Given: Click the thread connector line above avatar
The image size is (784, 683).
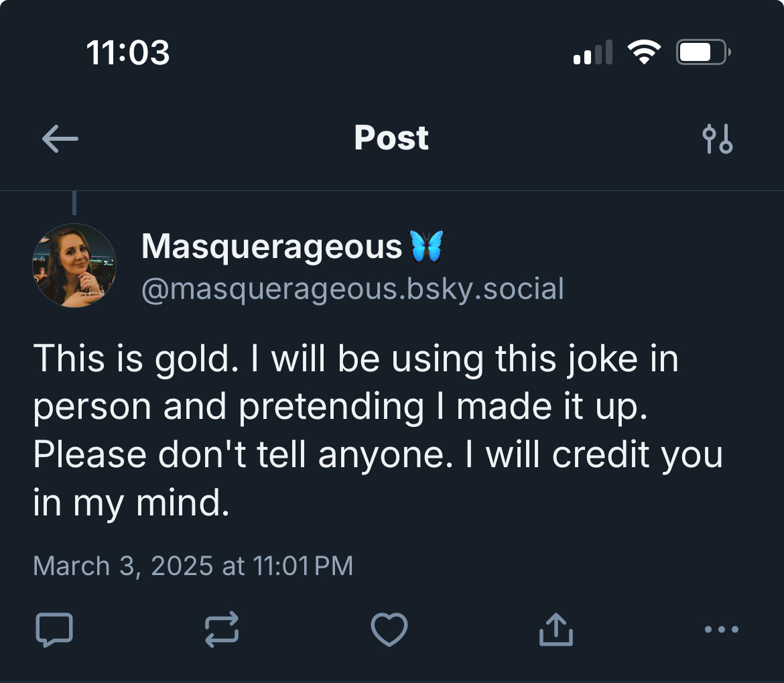Looking at the screenshot, I should [x=74, y=203].
